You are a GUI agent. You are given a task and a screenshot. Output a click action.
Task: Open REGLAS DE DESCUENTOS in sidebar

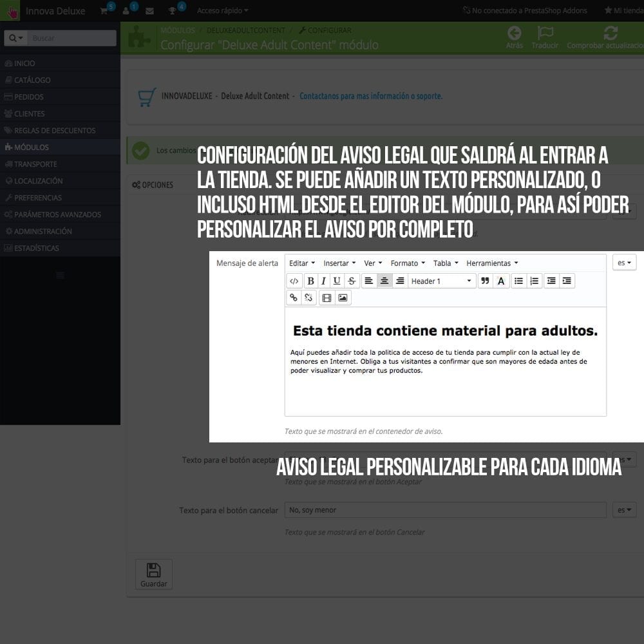[x=60, y=131]
